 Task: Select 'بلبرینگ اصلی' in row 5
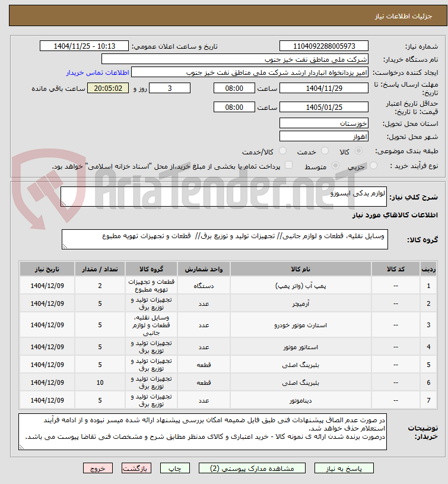point(301,365)
